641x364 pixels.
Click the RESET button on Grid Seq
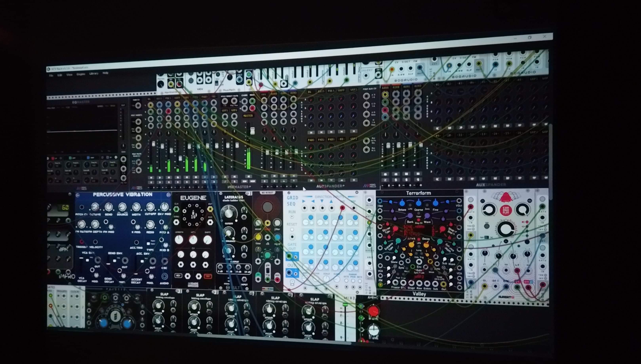(x=292, y=229)
